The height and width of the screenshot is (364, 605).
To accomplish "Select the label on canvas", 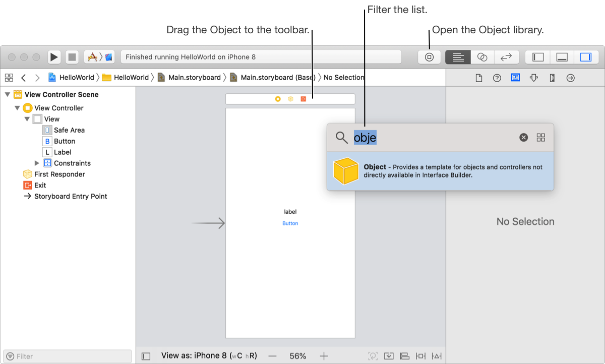I will [x=290, y=212].
